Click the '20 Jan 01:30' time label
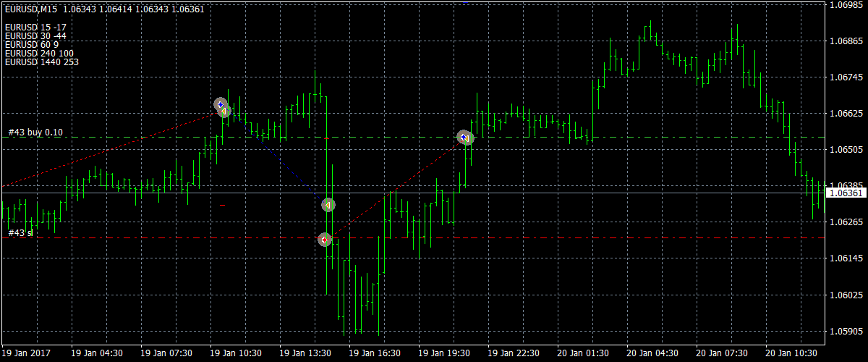868x362 pixels. pos(582,353)
